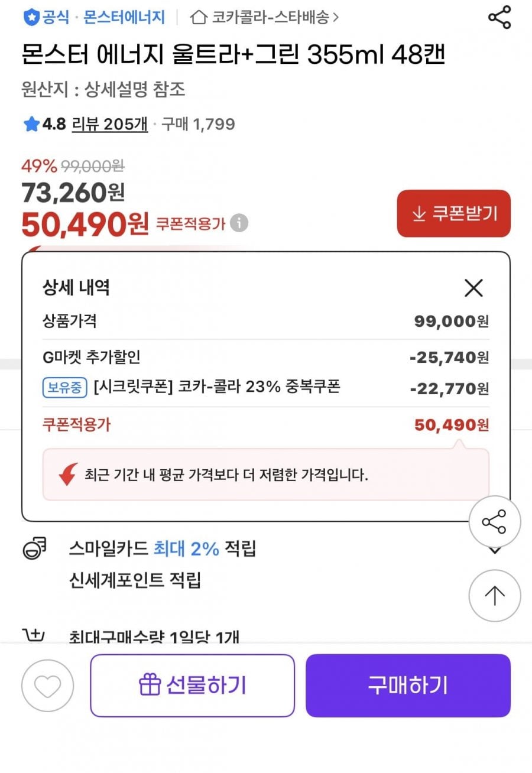This screenshot has height=773, width=532.
Task: Click the 스마일카드 card icon
Action: (35, 549)
